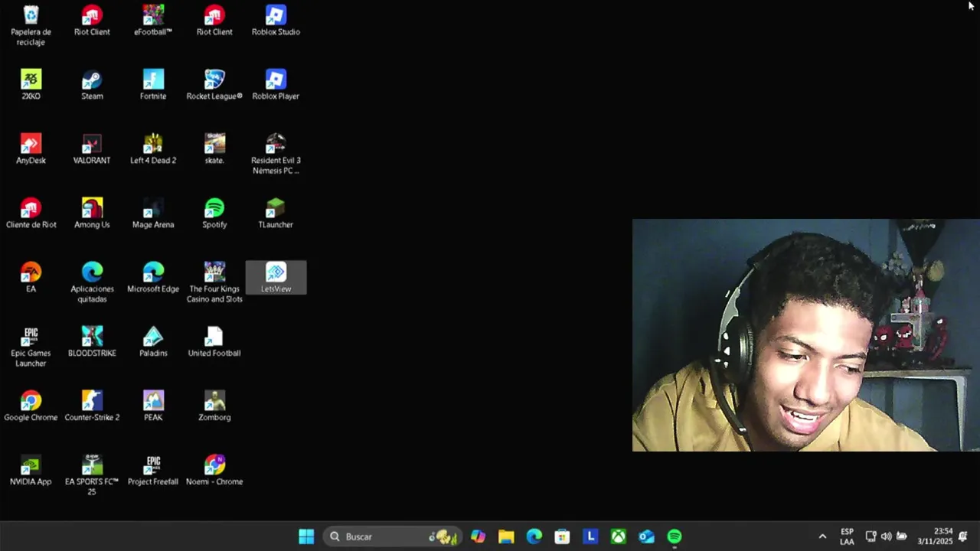Select the Paladins desktop icon

click(x=153, y=342)
